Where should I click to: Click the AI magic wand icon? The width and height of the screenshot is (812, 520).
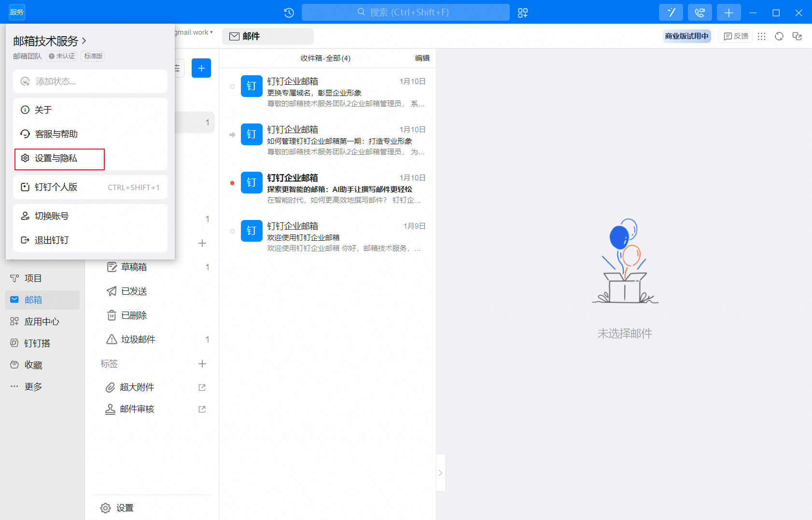pos(671,13)
